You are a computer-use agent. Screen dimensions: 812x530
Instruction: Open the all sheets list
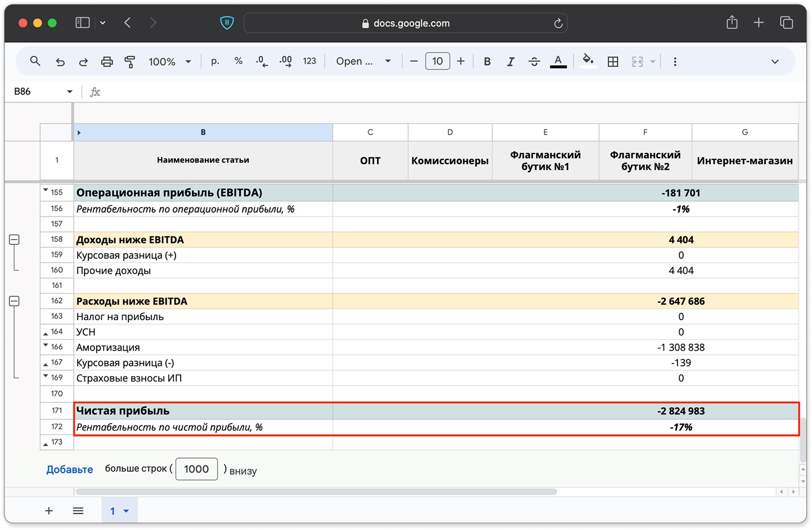pyautogui.click(x=78, y=511)
